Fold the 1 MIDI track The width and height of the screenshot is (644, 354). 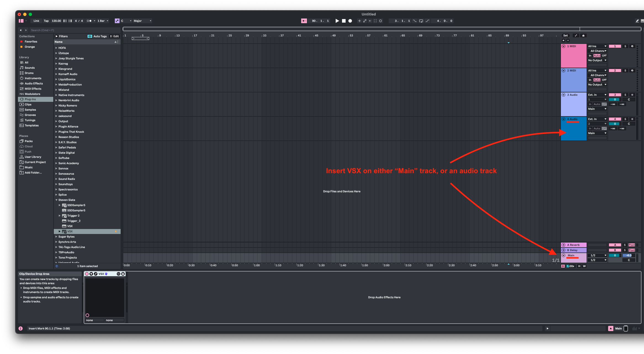tap(564, 46)
